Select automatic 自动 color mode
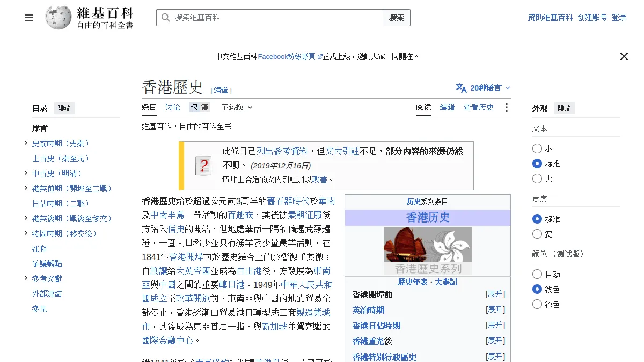The image size is (644, 362). (x=537, y=274)
